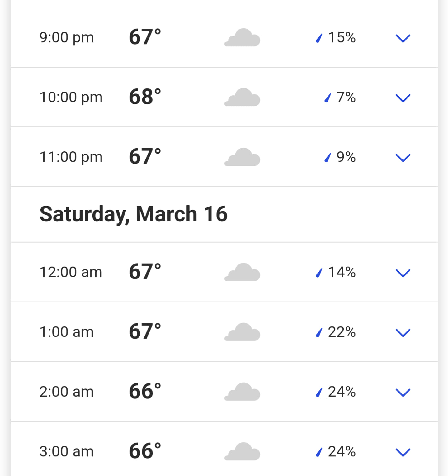Expand the 10:00 pm hourly details

(403, 98)
